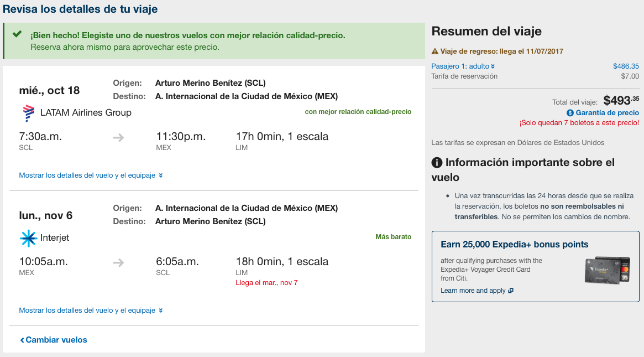Click the back chevron before Cambiar vuelos
The height and width of the screenshot is (357, 644).
22,340
